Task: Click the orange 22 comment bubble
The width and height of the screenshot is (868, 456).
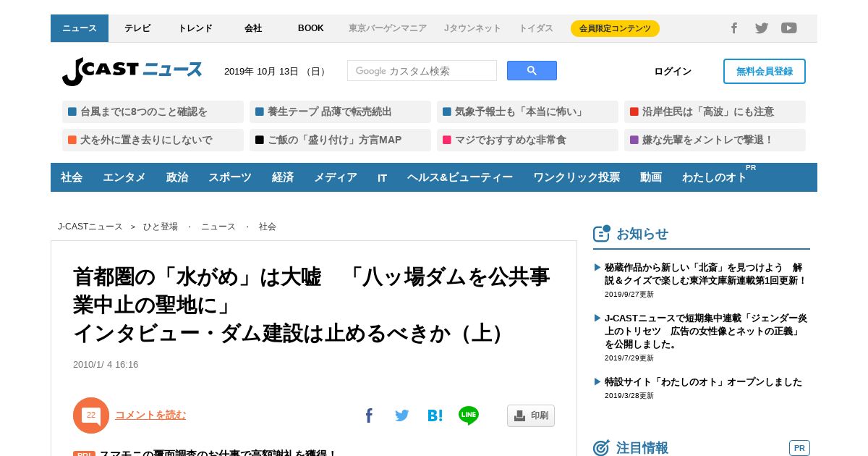Action: pos(91,415)
